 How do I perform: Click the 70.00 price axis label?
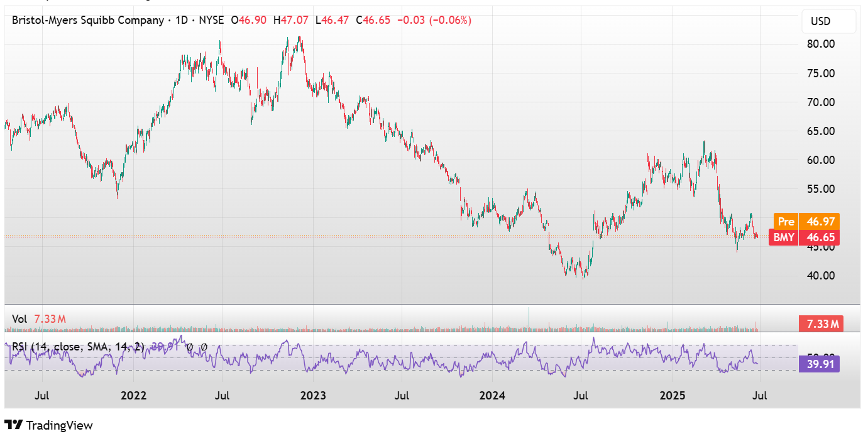pyautogui.click(x=821, y=102)
